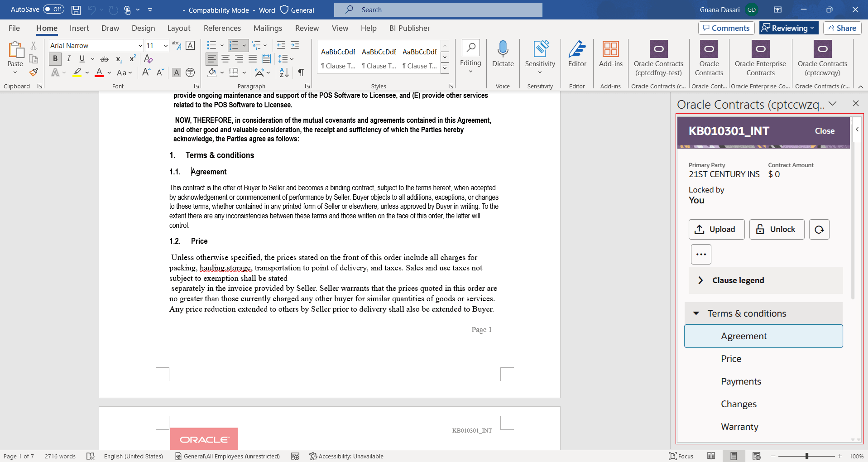Open the Editor pane
Screen dimensions: 868x462
click(x=577, y=57)
